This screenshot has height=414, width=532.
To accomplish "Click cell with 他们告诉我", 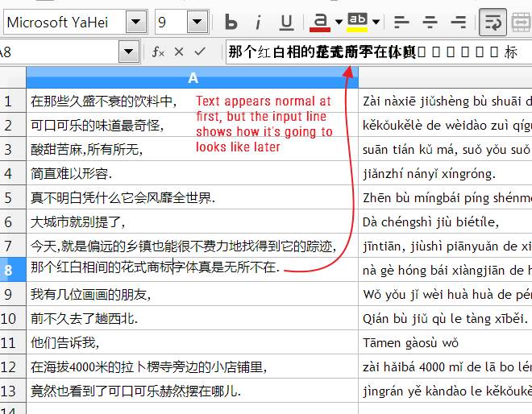I will click(193, 342).
